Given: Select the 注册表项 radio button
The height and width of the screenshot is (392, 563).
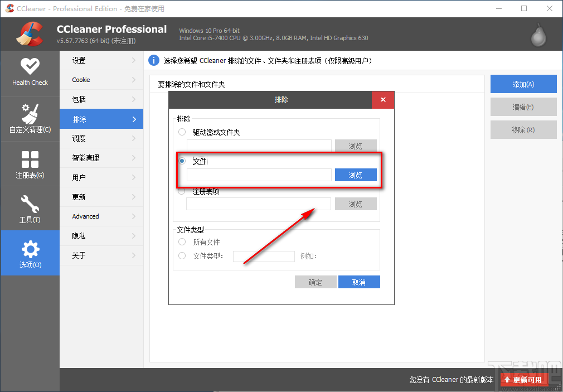Looking at the screenshot, I should (182, 191).
